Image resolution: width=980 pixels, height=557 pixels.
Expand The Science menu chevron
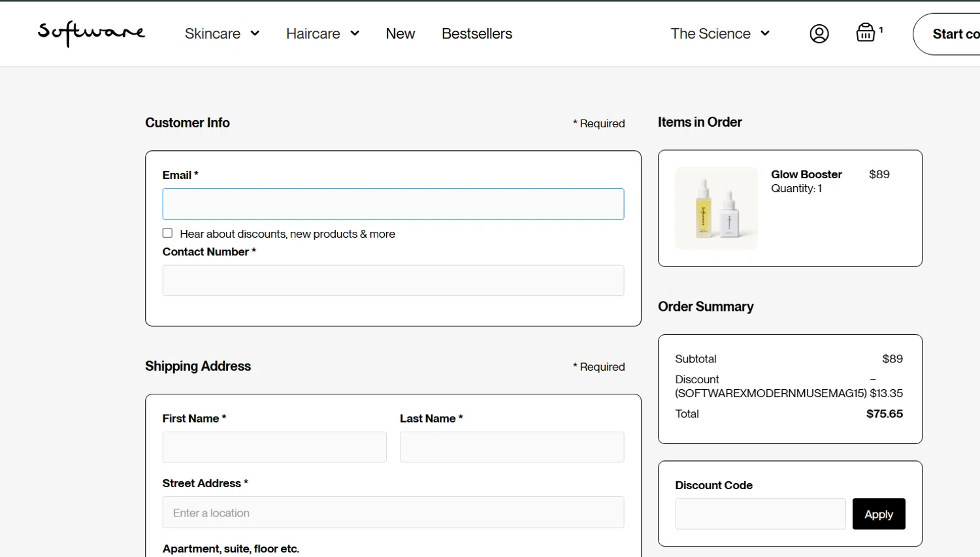point(765,33)
